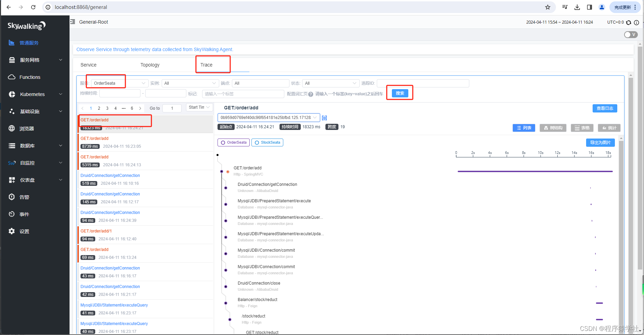
Task: Open the 端点 All dropdown
Action: pos(260,83)
